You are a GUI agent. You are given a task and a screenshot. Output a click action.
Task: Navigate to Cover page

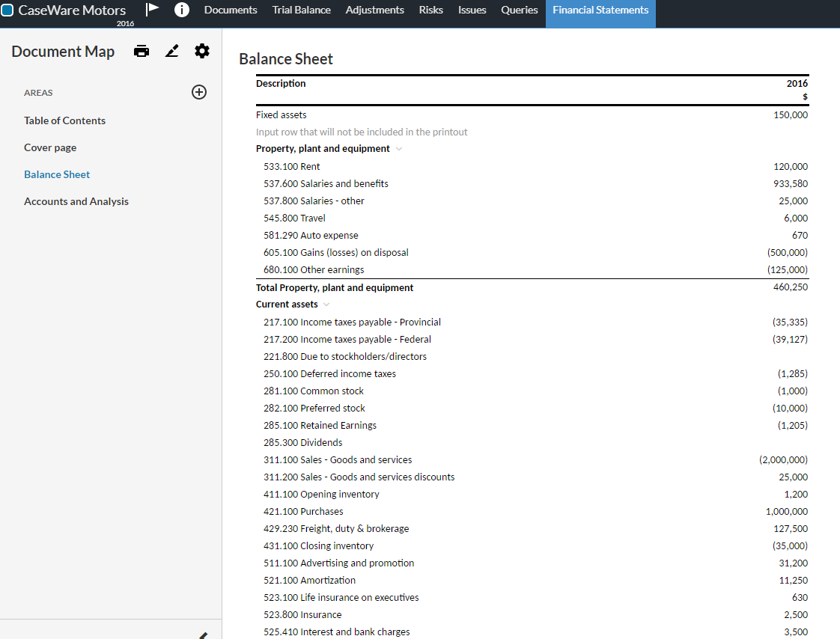point(50,147)
